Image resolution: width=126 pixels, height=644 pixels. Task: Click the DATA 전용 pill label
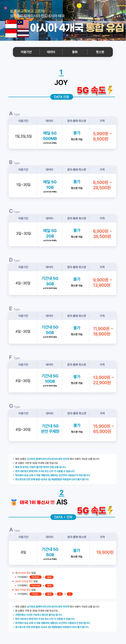coord(62,97)
